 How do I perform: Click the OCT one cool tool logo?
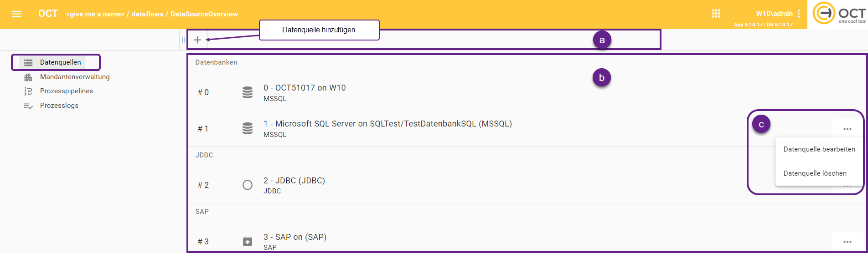(x=839, y=14)
